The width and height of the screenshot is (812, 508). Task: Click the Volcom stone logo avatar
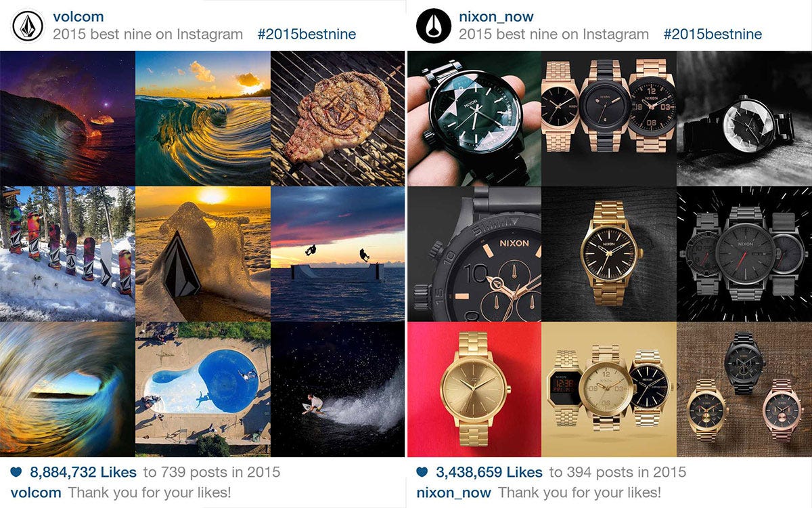click(26, 25)
